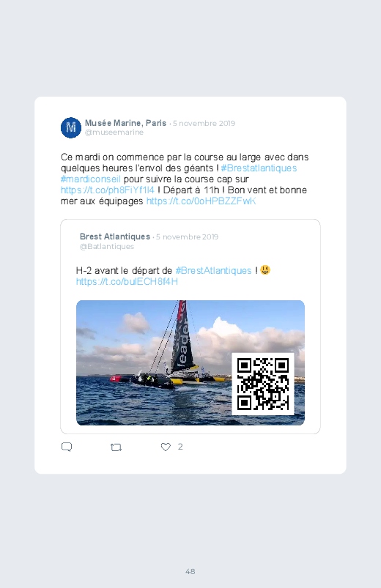Click the Musée Marine profile avatar
This screenshot has height=588, width=381.
tap(71, 127)
